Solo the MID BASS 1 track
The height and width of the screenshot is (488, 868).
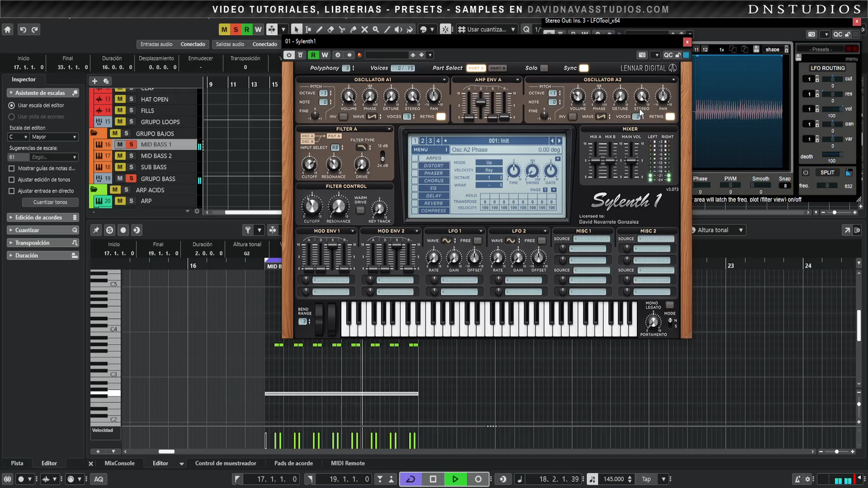click(x=131, y=145)
